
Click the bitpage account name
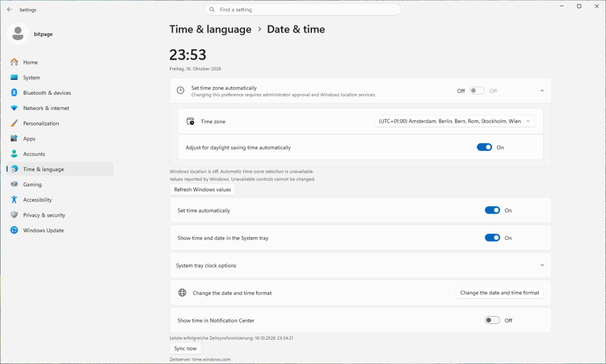(43, 34)
